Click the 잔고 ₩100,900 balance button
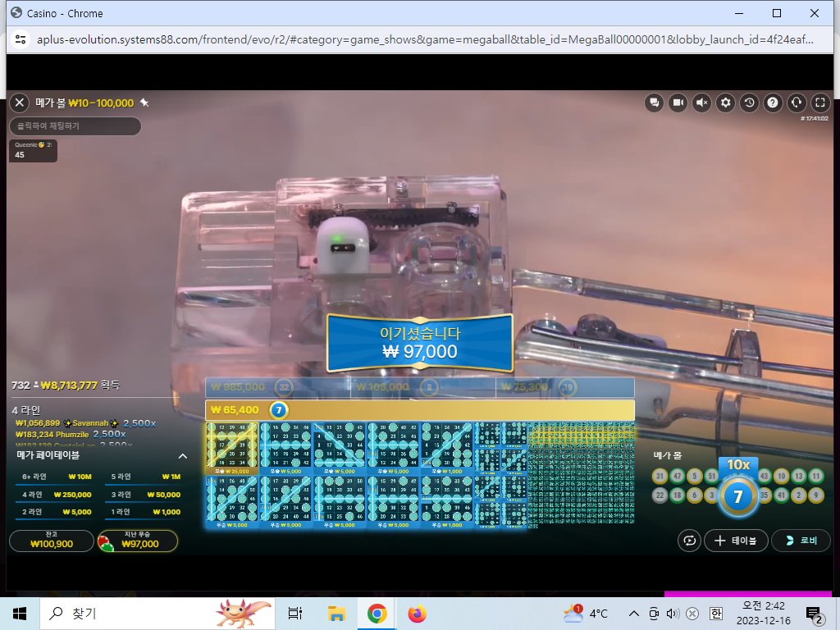 (x=52, y=541)
